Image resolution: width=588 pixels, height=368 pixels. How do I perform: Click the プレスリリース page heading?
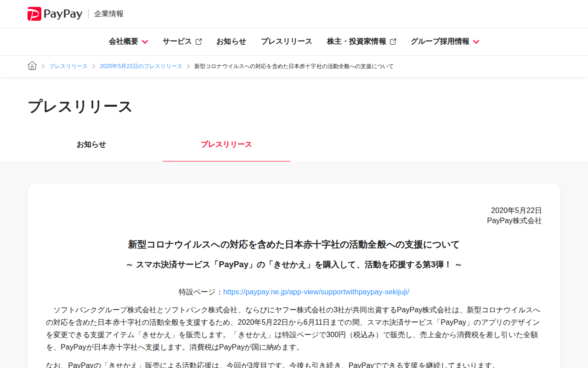pyautogui.click(x=80, y=106)
